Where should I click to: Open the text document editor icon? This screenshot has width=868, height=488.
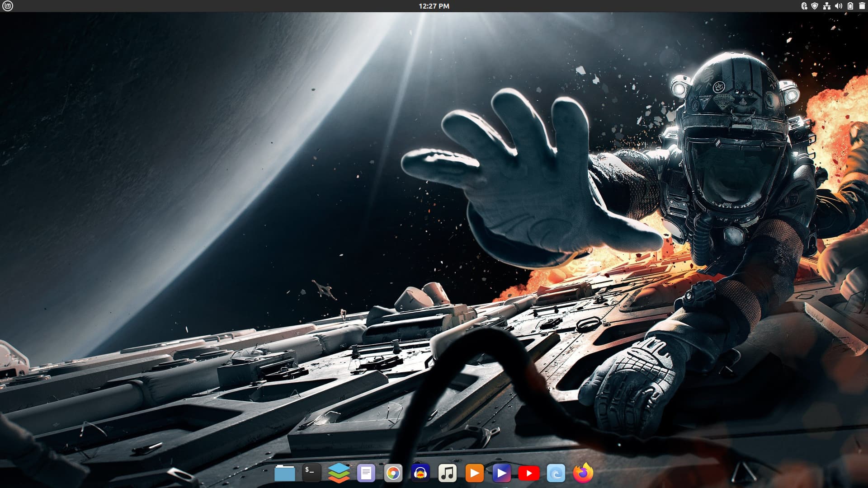366,473
